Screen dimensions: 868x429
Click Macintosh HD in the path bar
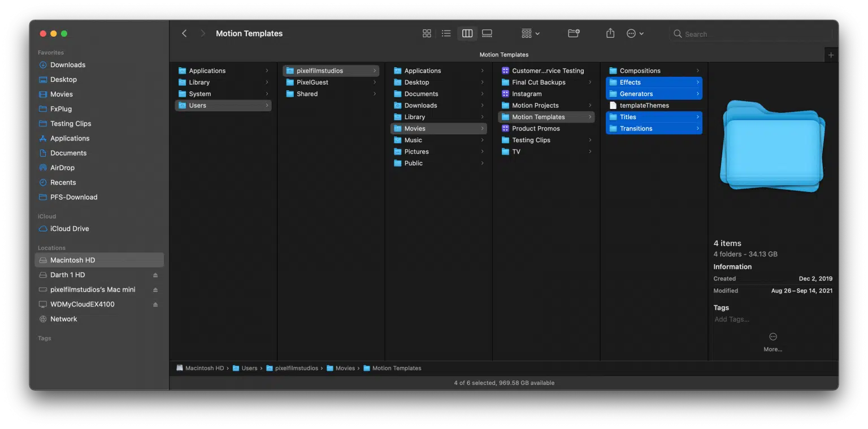pyautogui.click(x=199, y=368)
